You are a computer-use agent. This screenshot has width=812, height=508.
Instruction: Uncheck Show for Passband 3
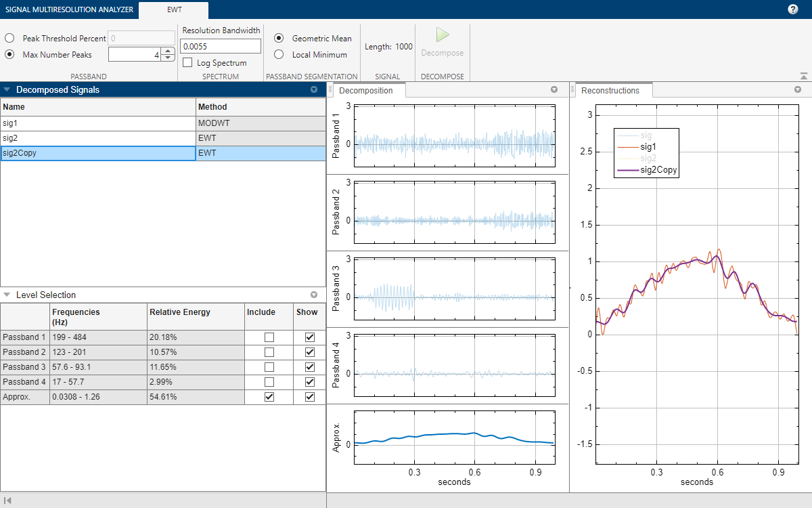point(310,367)
